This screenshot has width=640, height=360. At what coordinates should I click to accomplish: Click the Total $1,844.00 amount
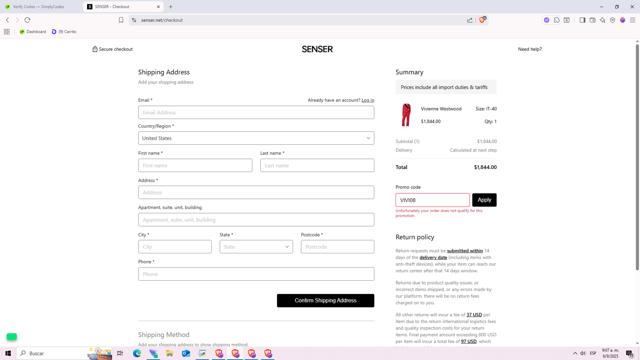click(x=485, y=167)
